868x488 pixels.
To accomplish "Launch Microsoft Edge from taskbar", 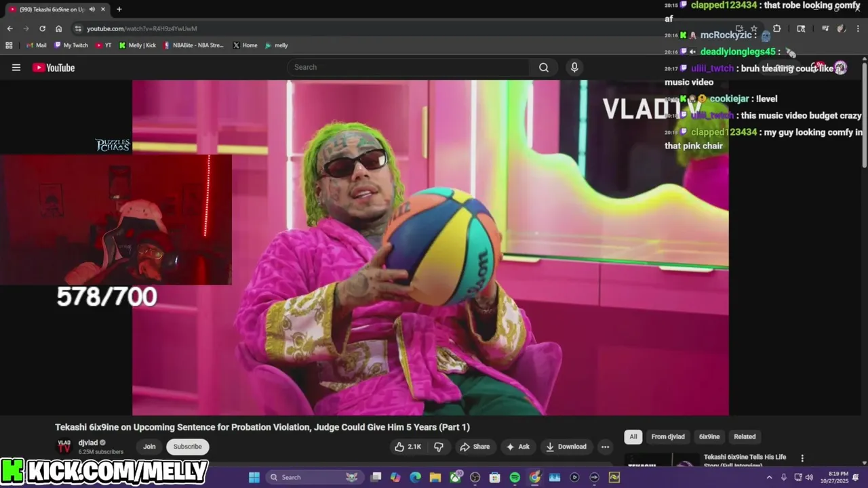I will coord(415,477).
